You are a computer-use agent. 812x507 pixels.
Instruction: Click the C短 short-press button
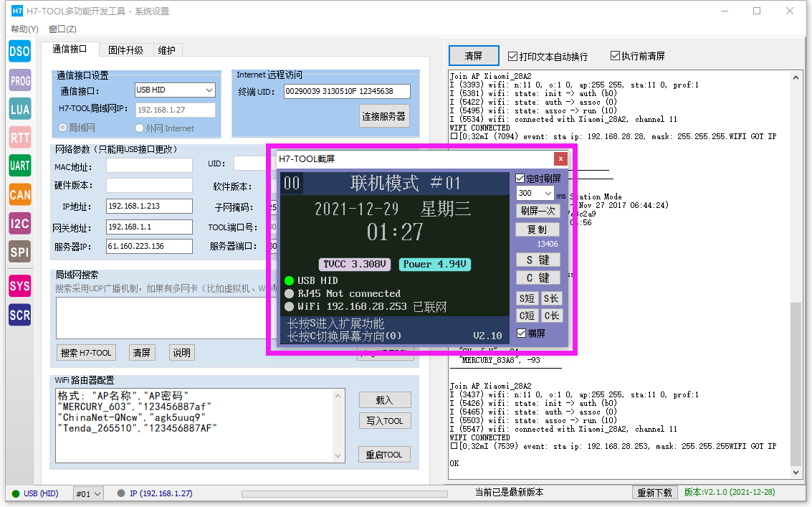[x=527, y=316]
